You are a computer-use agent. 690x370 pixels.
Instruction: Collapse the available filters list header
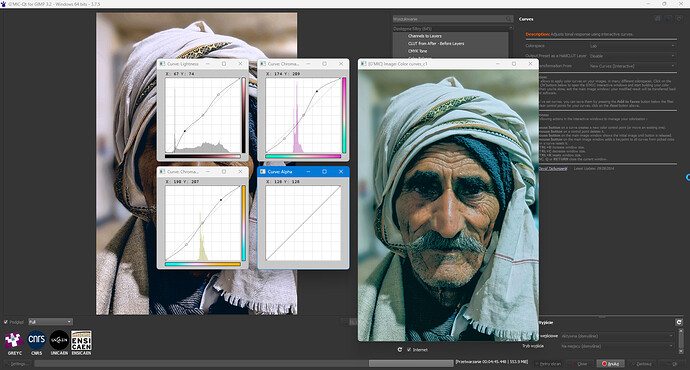tap(453, 29)
